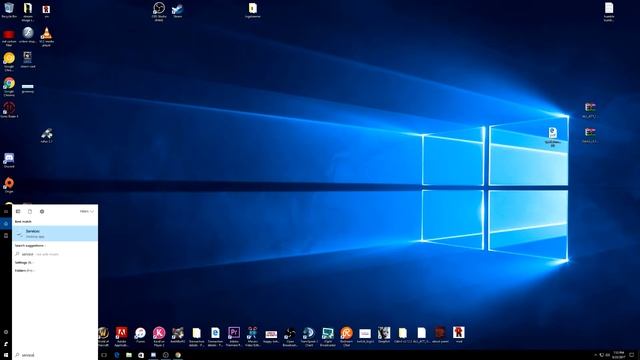Open Task View on the taskbar

point(104,355)
